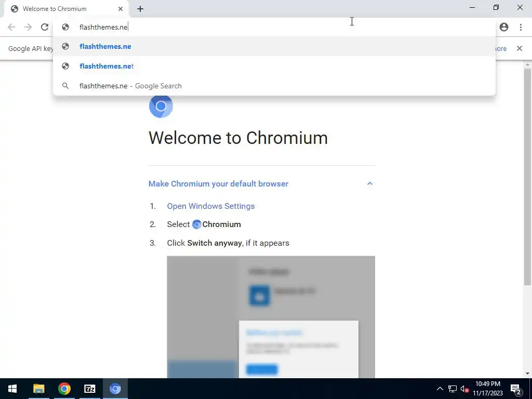532x399 pixels.
Task: Click the Chromium taskbar icon
Action: pyautogui.click(x=115, y=389)
